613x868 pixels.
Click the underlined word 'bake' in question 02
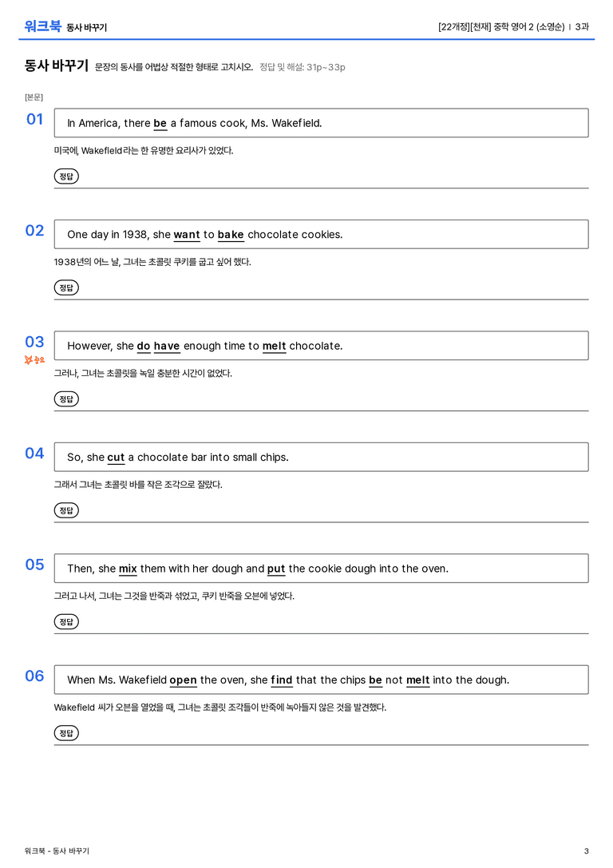tap(231, 235)
